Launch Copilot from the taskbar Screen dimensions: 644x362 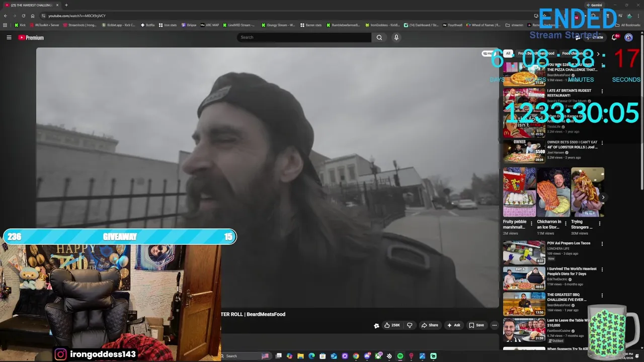point(290,356)
